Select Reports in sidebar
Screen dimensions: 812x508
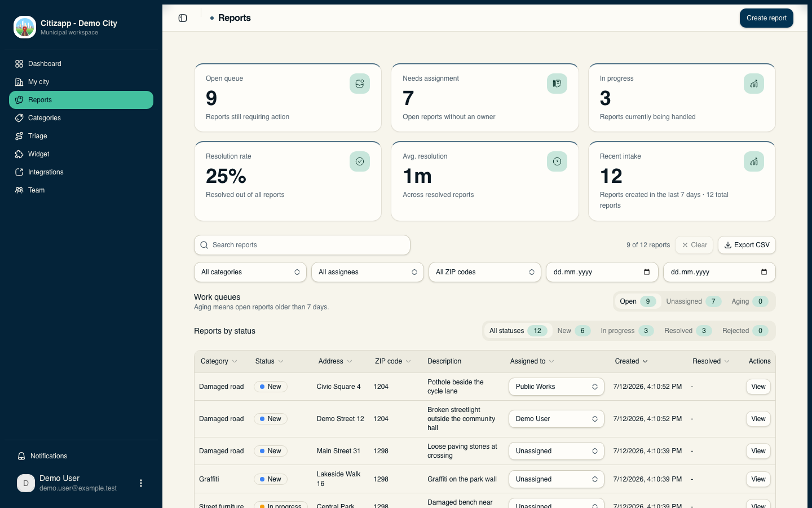(x=81, y=100)
